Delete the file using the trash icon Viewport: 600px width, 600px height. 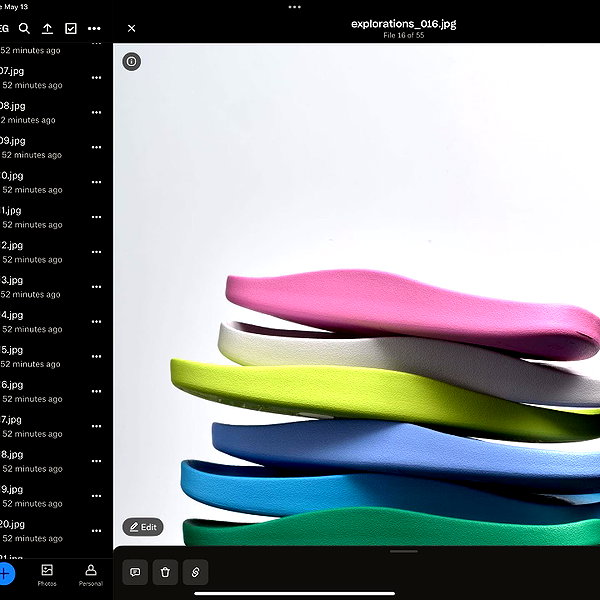point(165,572)
